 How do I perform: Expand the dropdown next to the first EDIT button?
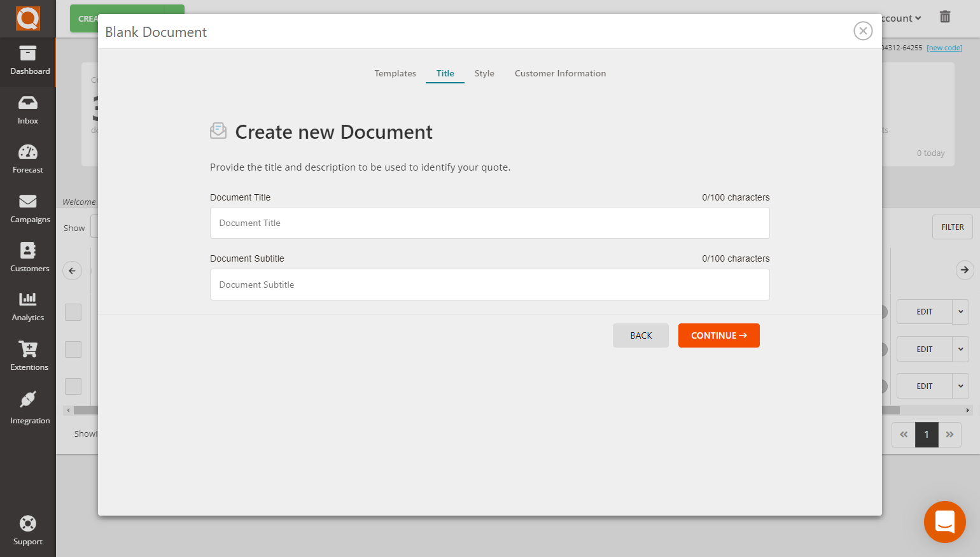(961, 311)
